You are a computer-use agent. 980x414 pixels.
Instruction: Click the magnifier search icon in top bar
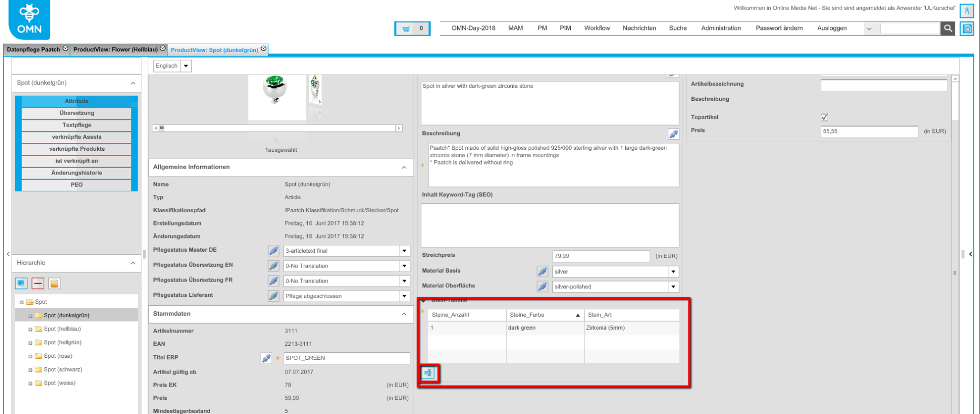click(947, 28)
